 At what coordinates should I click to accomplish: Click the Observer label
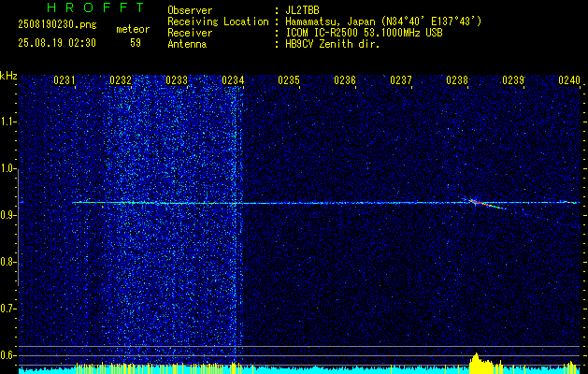[190, 10]
